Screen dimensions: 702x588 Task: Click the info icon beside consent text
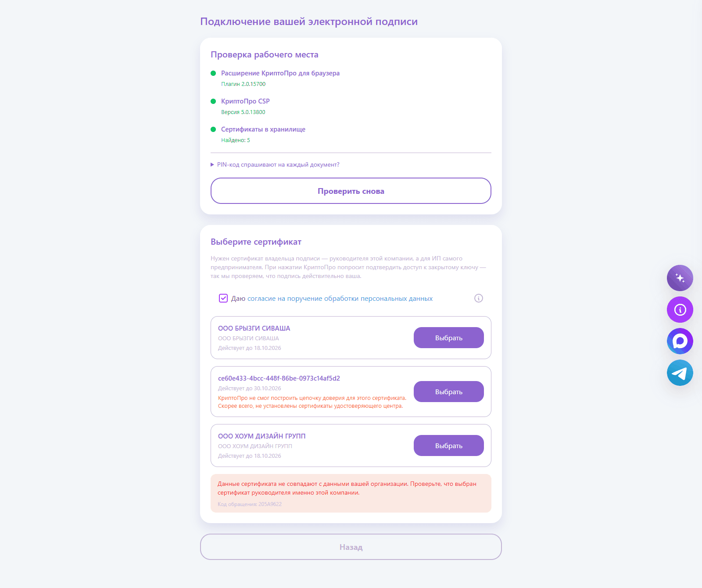479,298
